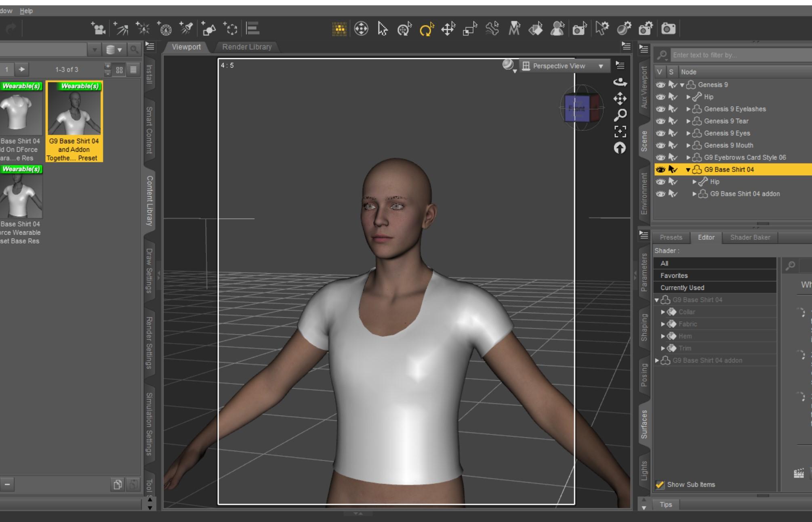Select the Rotate tool
812x522 pixels.
(x=426, y=29)
